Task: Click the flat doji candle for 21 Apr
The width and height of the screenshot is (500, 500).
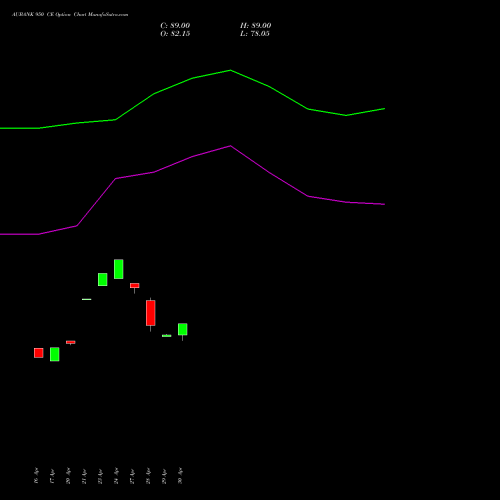Action: pos(87,299)
